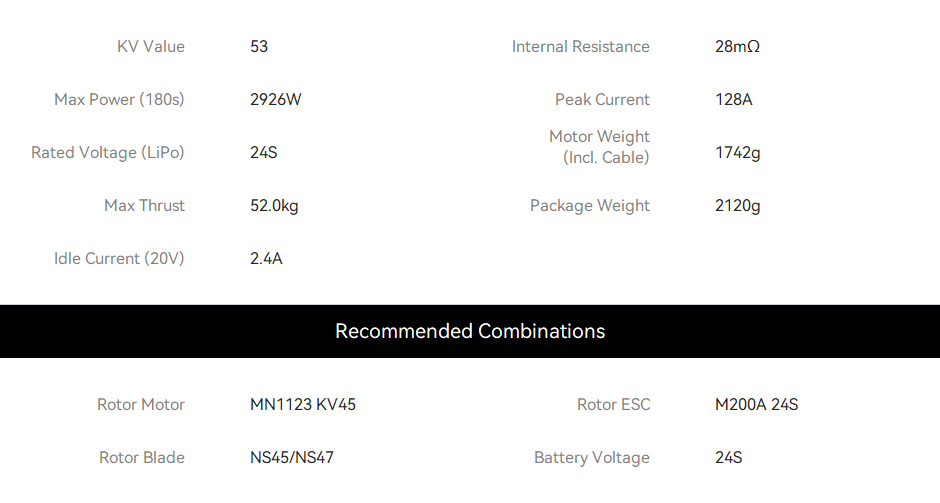Click the Recommended Combinations header bar
This screenshot has height=503, width=940.
470,332
